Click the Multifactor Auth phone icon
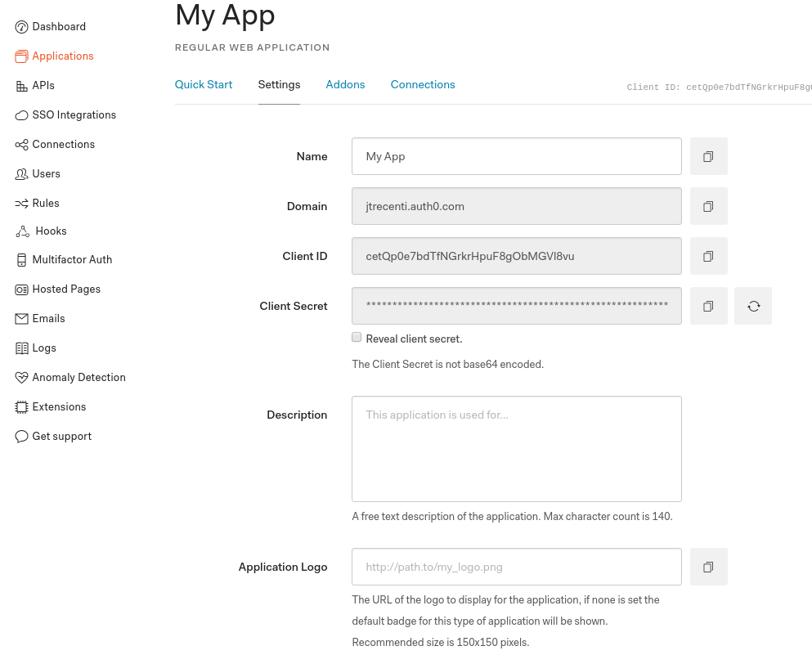 click(x=22, y=260)
